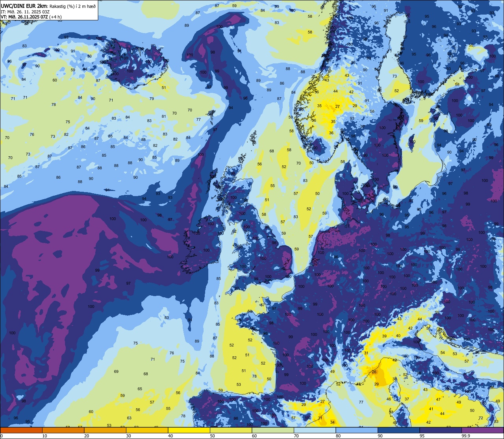
Task: Click the 10–20 orange legend swatch
Action: [x=63, y=430]
